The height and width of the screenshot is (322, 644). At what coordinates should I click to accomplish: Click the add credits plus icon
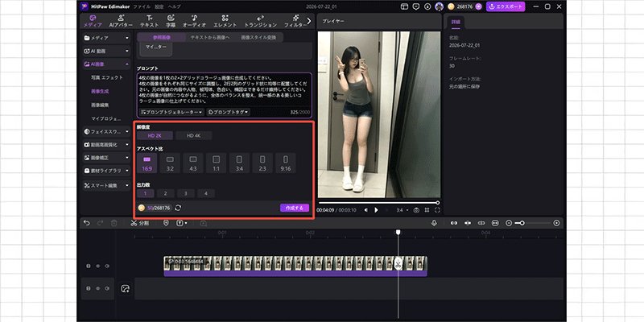click(x=478, y=6)
